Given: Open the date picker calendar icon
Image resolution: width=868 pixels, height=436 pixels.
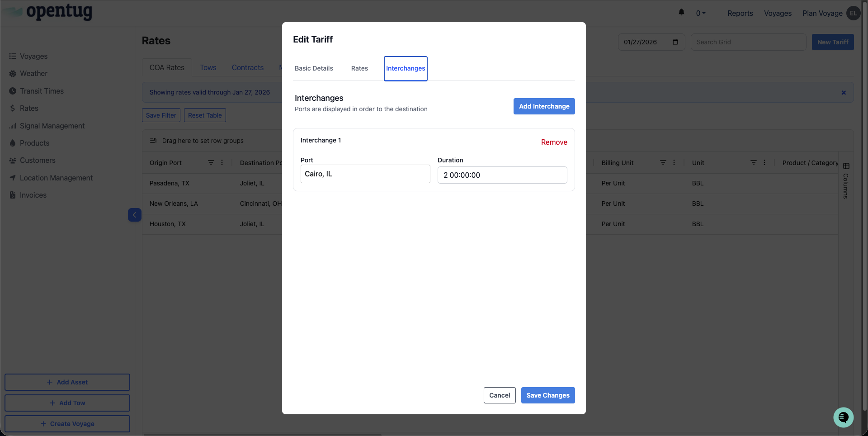Looking at the screenshot, I should point(675,42).
